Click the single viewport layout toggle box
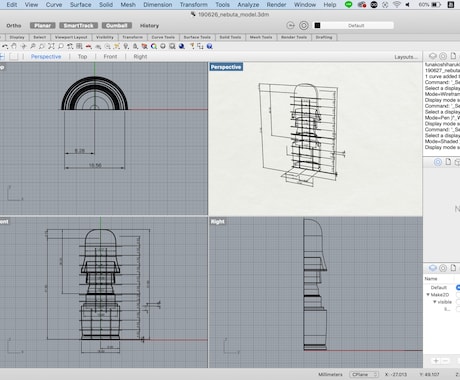The image size is (460, 380). click(14, 56)
